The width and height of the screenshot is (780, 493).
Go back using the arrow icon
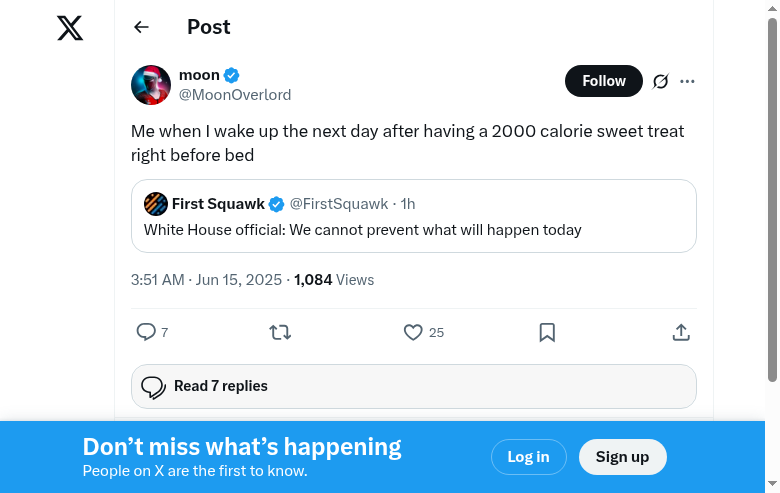point(141,28)
